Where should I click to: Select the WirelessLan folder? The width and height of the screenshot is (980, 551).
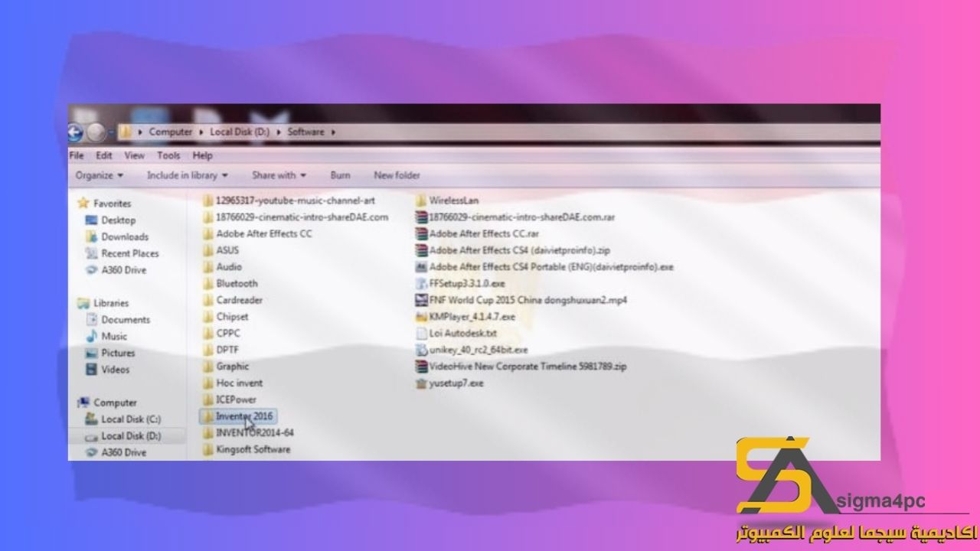point(447,201)
